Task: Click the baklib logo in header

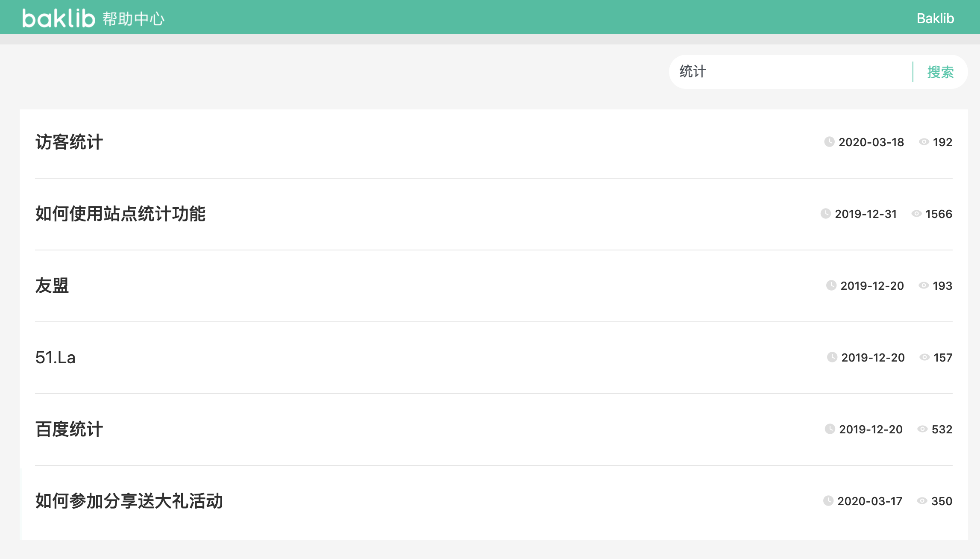Action: 59,18
